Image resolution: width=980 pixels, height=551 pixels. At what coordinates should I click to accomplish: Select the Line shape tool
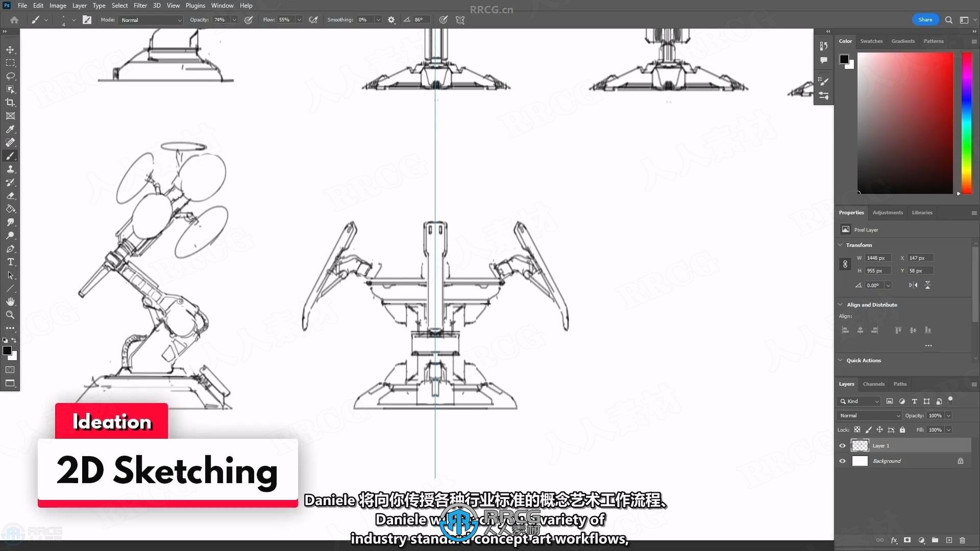(10, 288)
